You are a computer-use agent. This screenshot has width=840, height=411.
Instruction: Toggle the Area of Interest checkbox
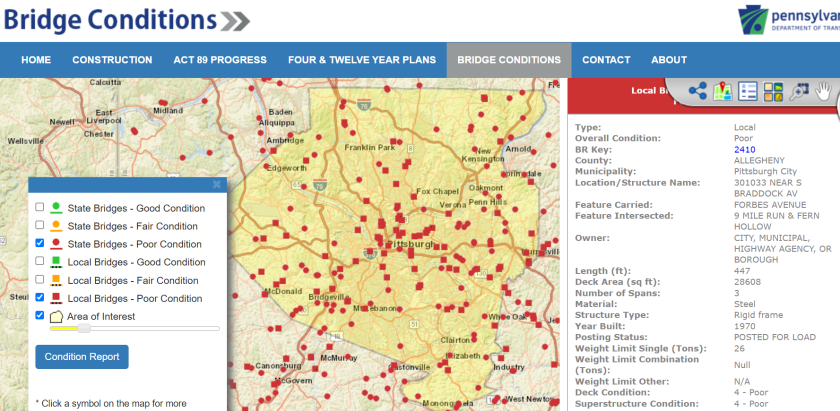(x=39, y=316)
